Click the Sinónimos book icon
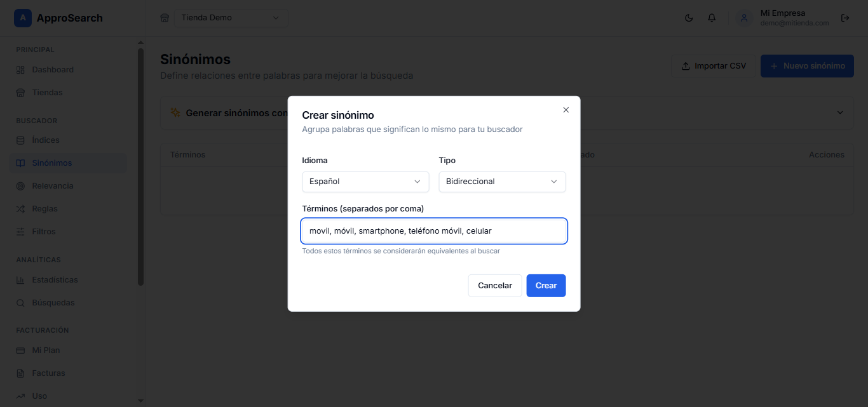868x407 pixels. 20,163
